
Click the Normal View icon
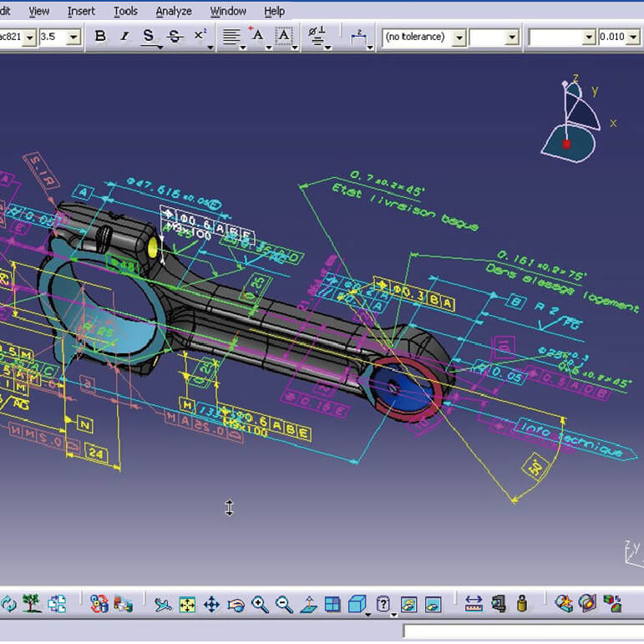[x=308, y=605]
